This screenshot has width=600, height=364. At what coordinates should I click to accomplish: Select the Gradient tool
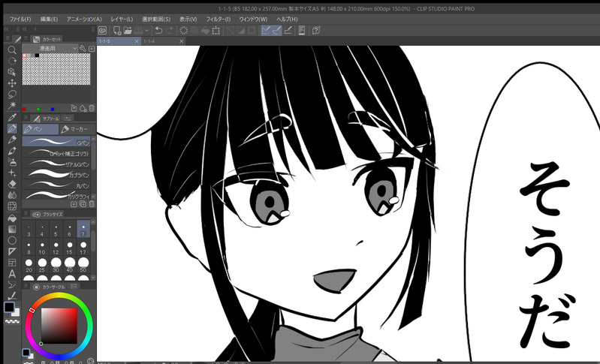[12, 230]
